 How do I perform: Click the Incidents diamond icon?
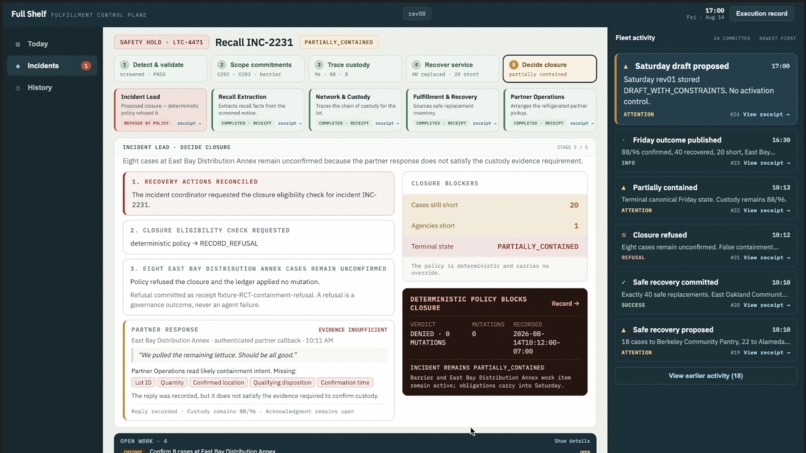pyautogui.click(x=18, y=66)
